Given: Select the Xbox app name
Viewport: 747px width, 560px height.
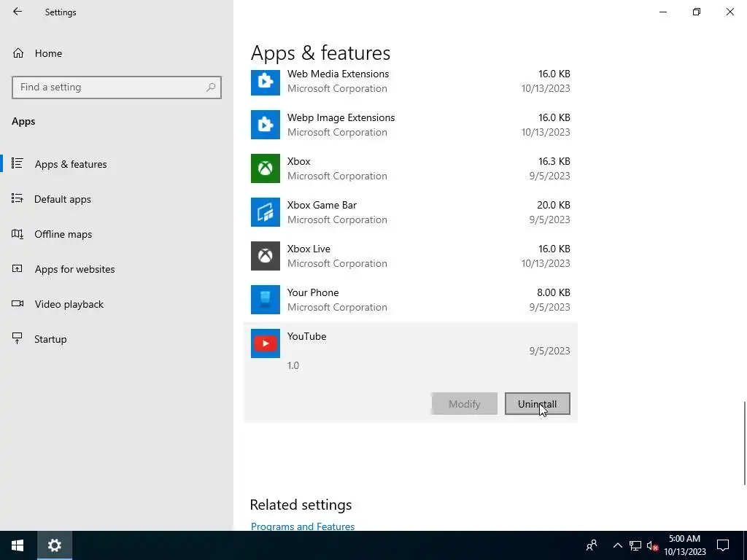Looking at the screenshot, I should tap(298, 161).
